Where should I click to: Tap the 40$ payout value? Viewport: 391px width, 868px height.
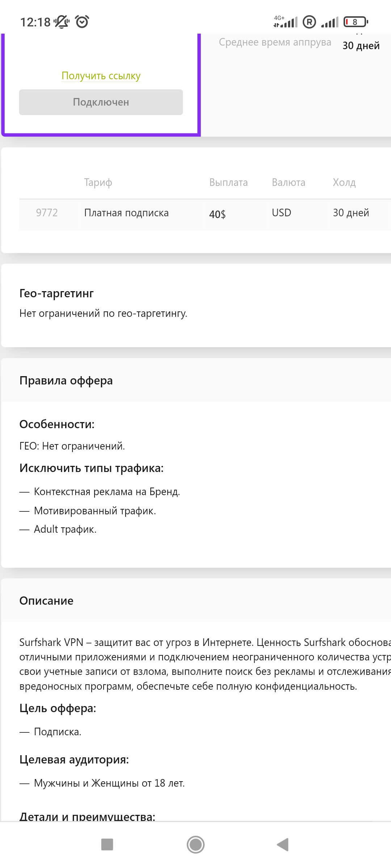217,214
